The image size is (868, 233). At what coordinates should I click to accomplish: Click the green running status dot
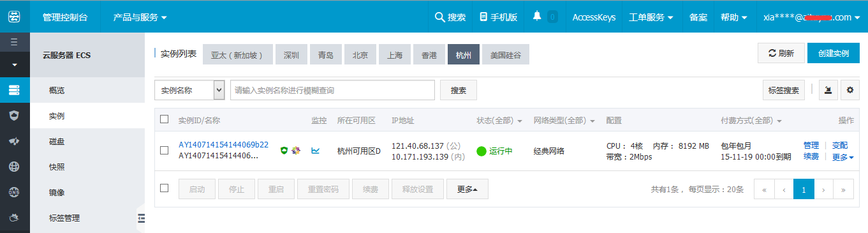482,151
